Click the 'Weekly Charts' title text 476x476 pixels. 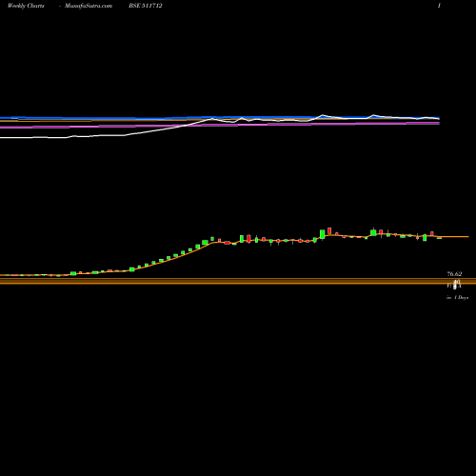pyautogui.click(x=26, y=6)
